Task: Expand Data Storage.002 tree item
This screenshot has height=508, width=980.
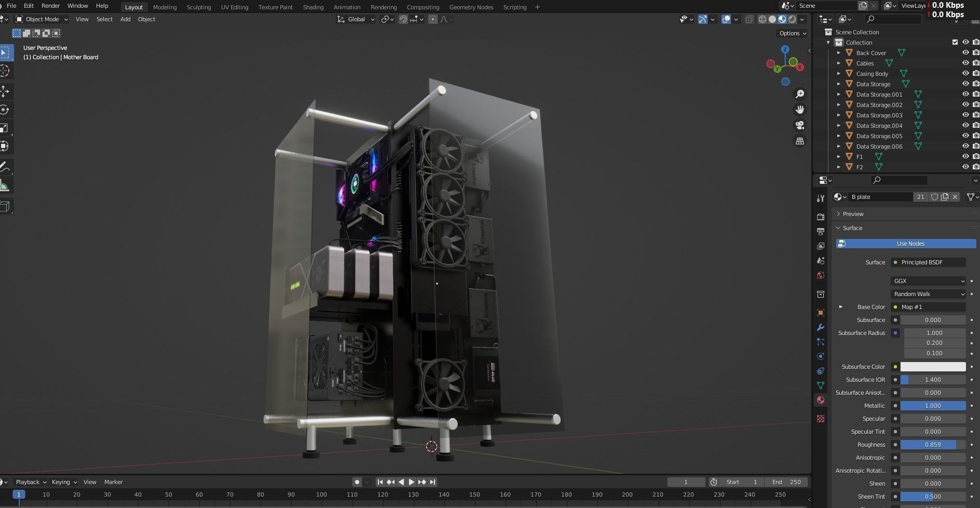Action: click(838, 104)
